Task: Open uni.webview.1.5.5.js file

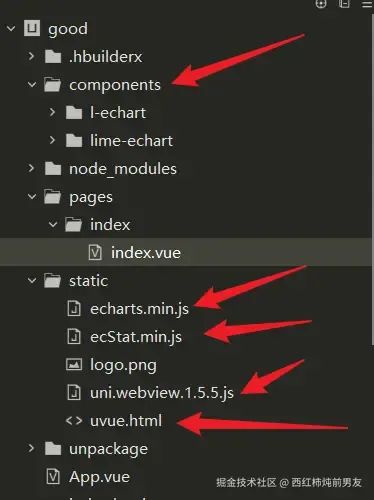Action: (162, 393)
